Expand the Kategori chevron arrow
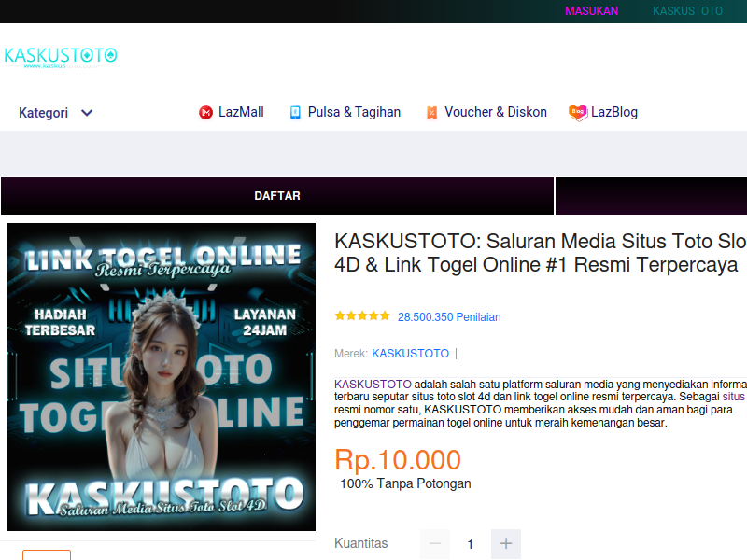The height and width of the screenshot is (560, 747). click(x=87, y=113)
